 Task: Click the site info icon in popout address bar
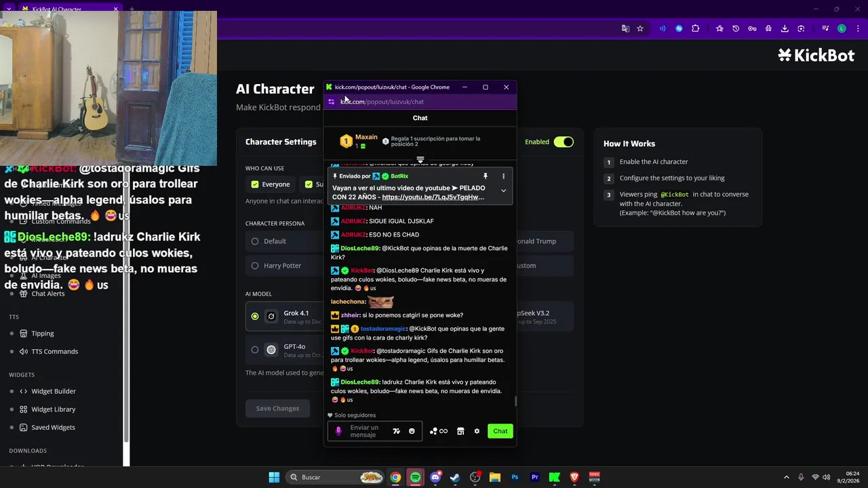pyautogui.click(x=332, y=102)
